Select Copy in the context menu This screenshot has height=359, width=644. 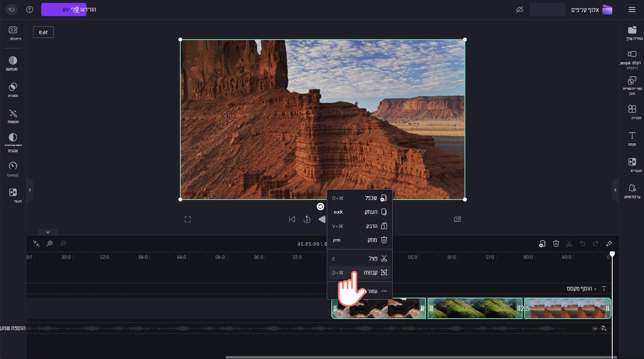pos(360,212)
